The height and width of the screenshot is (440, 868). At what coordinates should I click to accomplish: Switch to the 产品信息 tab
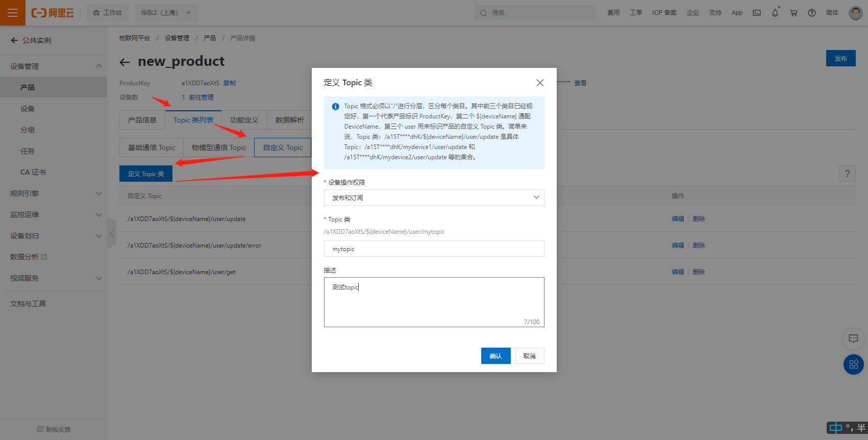(142, 120)
